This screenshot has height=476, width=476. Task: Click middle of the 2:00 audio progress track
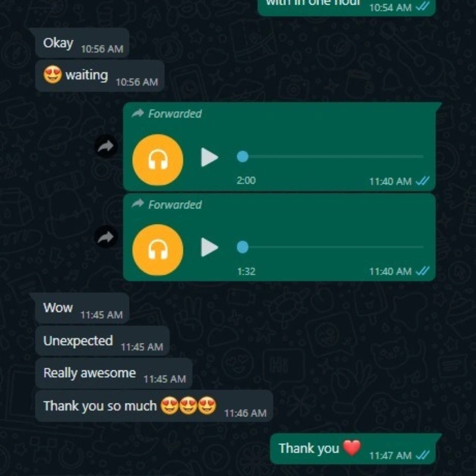pyautogui.click(x=333, y=157)
